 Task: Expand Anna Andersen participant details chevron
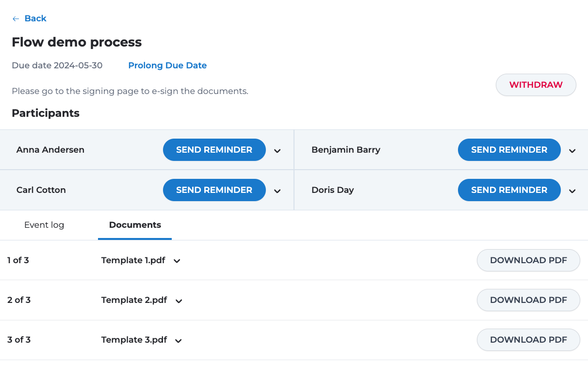click(x=278, y=151)
